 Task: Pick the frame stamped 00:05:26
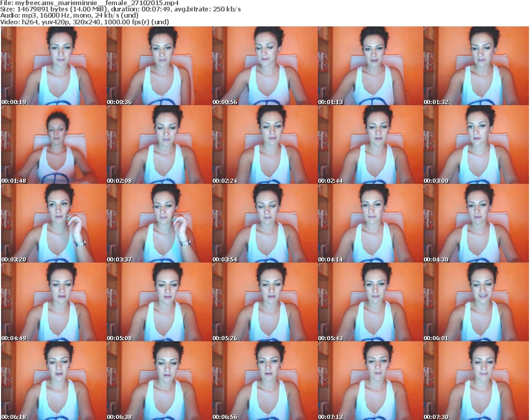[x=264, y=302]
